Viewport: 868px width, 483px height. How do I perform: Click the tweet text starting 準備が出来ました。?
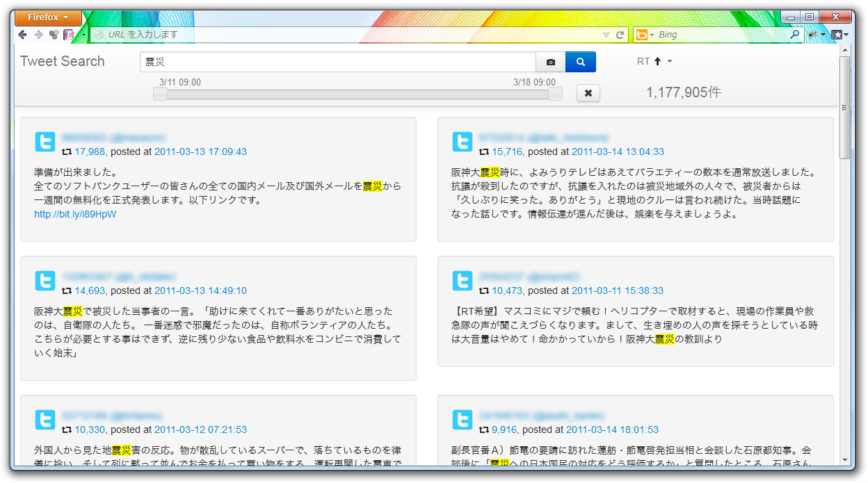point(218,186)
